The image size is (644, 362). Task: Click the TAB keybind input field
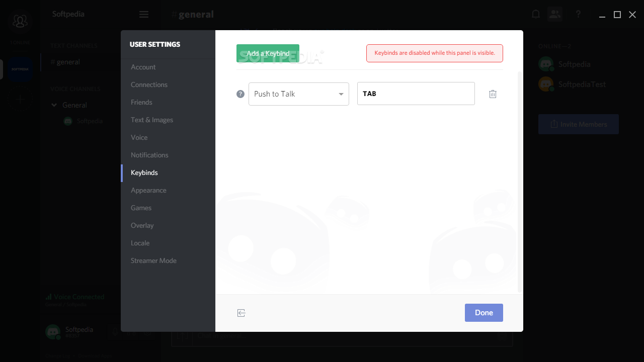click(416, 94)
